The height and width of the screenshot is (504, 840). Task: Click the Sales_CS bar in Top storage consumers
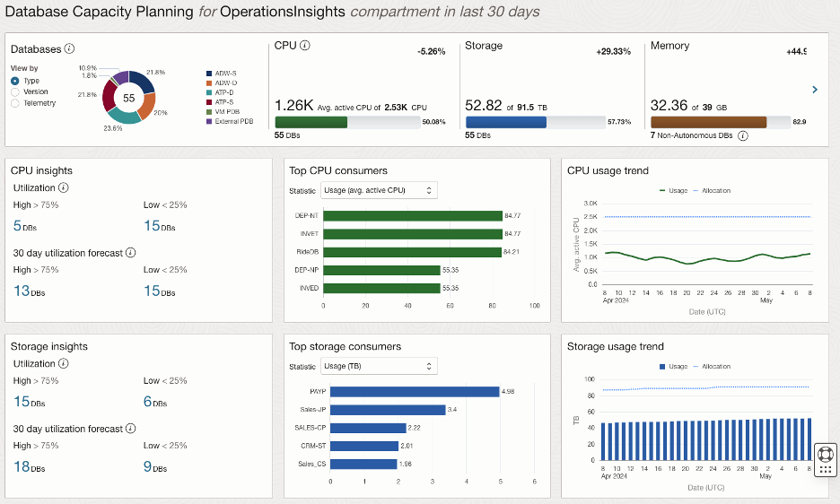coord(363,464)
